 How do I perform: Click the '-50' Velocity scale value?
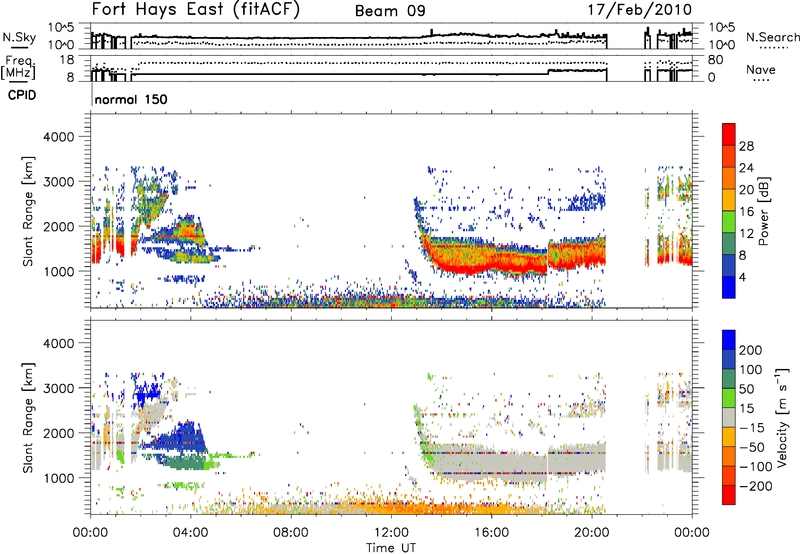pos(753,447)
